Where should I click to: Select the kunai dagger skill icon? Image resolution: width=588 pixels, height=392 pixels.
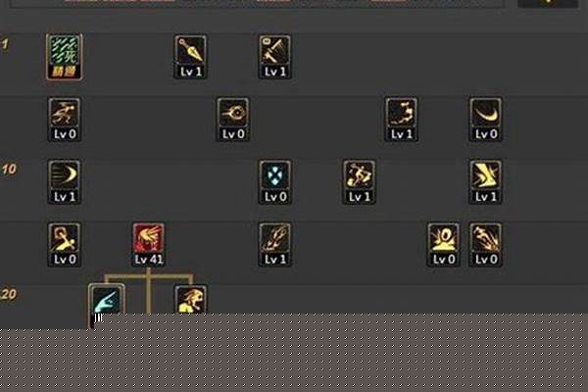(x=190, y=57)
